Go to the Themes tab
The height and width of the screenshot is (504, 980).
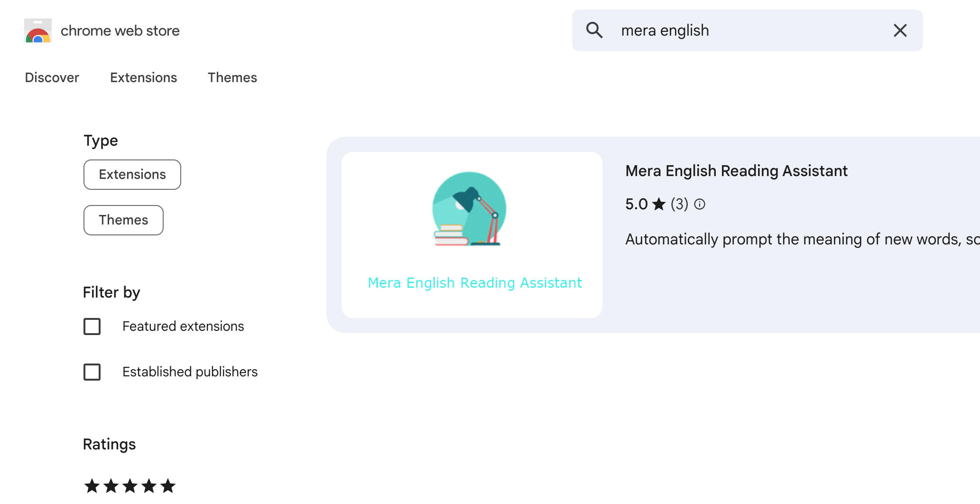232,77
